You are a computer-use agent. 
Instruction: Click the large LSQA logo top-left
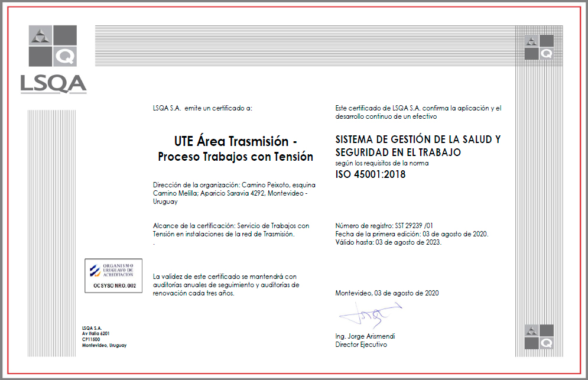tap(53, 59)
